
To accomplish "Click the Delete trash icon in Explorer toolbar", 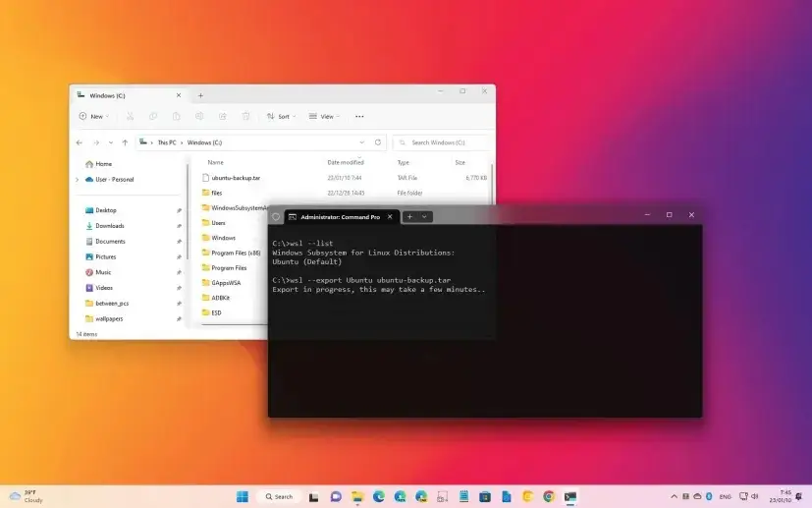I will pos(246,117).
